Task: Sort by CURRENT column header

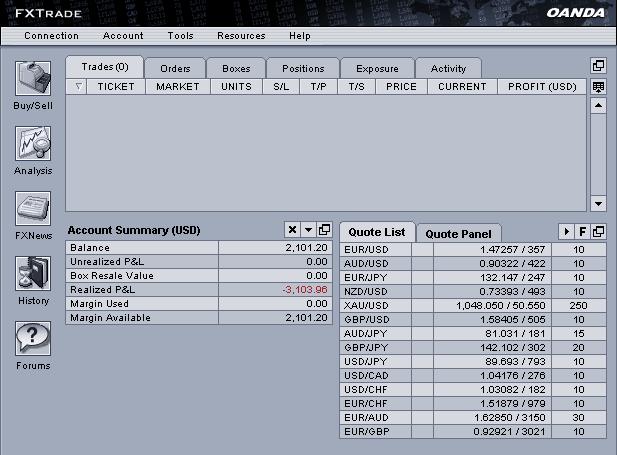Action: 462,87
